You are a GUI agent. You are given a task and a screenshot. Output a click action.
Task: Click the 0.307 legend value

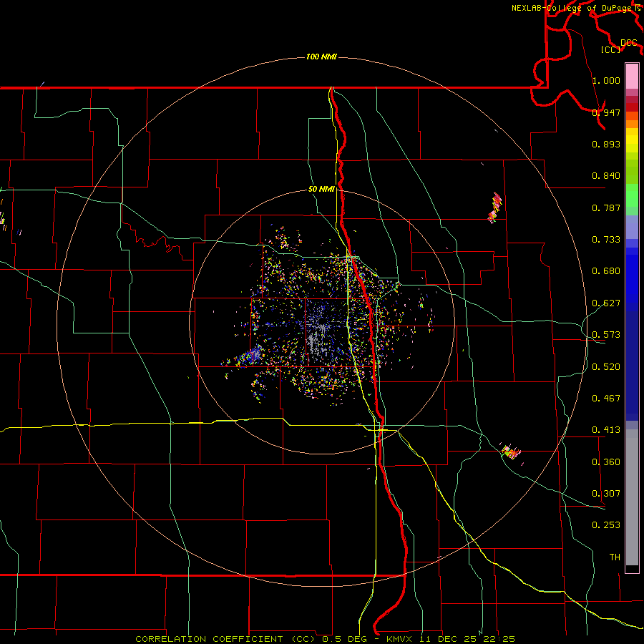pos(606,494)
